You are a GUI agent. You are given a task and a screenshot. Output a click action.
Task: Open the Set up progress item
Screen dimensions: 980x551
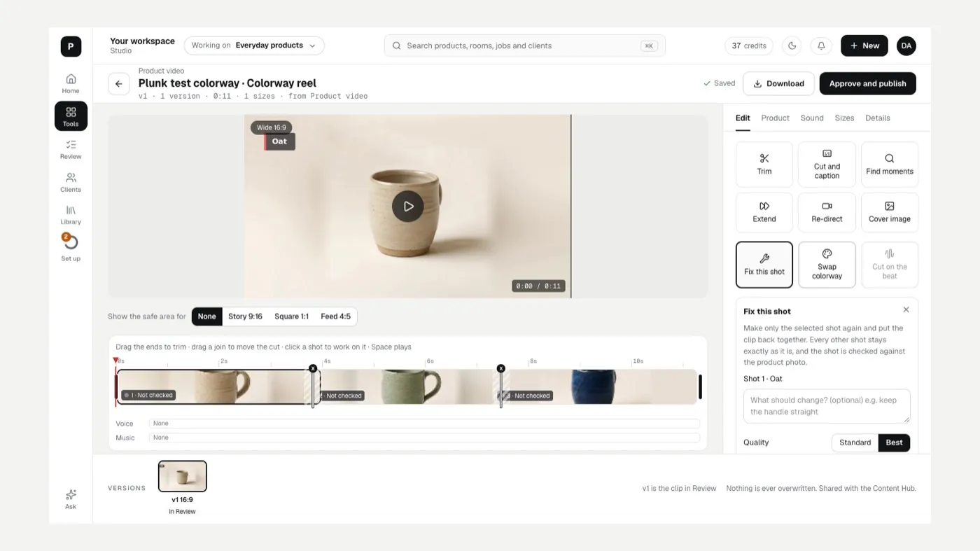coord(71,247)
